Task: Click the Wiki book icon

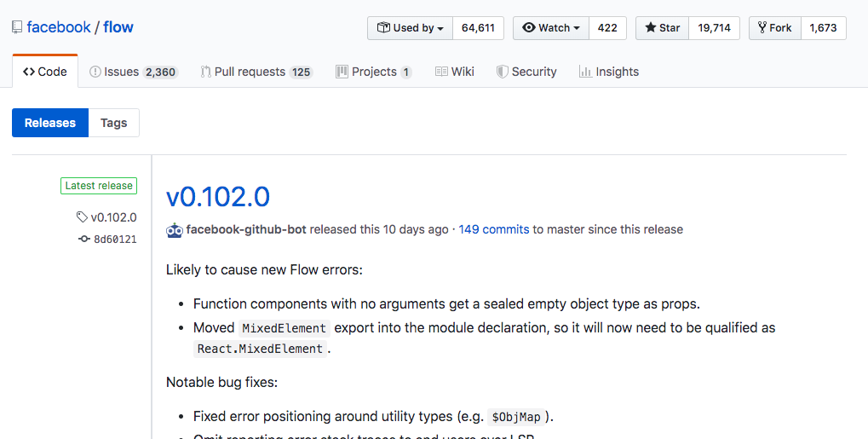Action: coord(441,72)
